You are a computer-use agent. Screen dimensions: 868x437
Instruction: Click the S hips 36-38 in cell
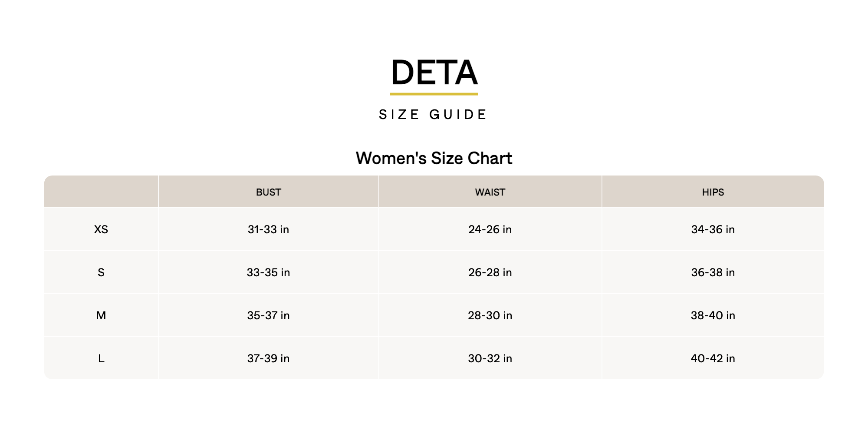point(713,272)
